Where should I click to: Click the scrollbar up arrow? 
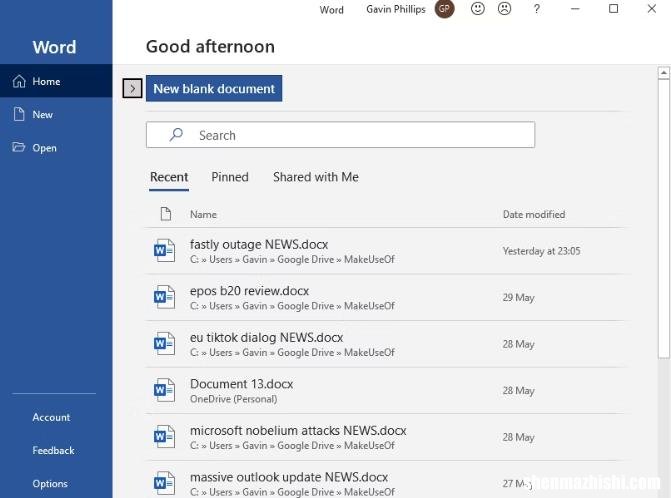[x=663, y=73]
